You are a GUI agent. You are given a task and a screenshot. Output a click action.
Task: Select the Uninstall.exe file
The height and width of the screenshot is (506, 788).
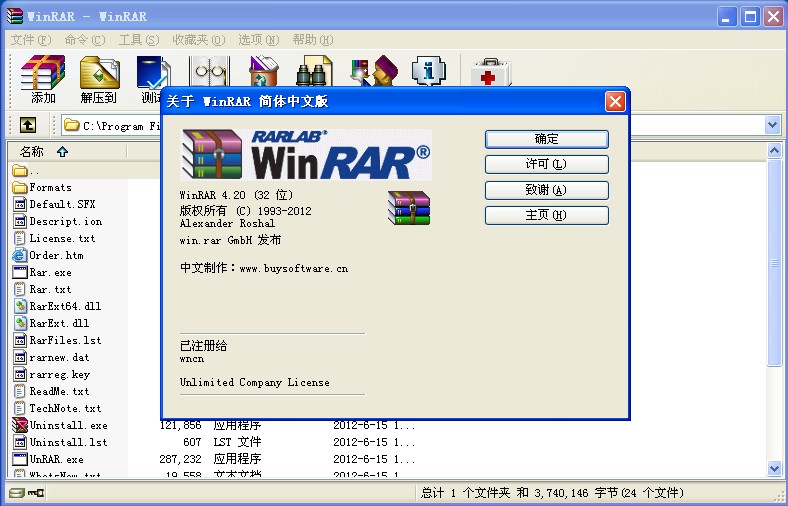point(67,425)
